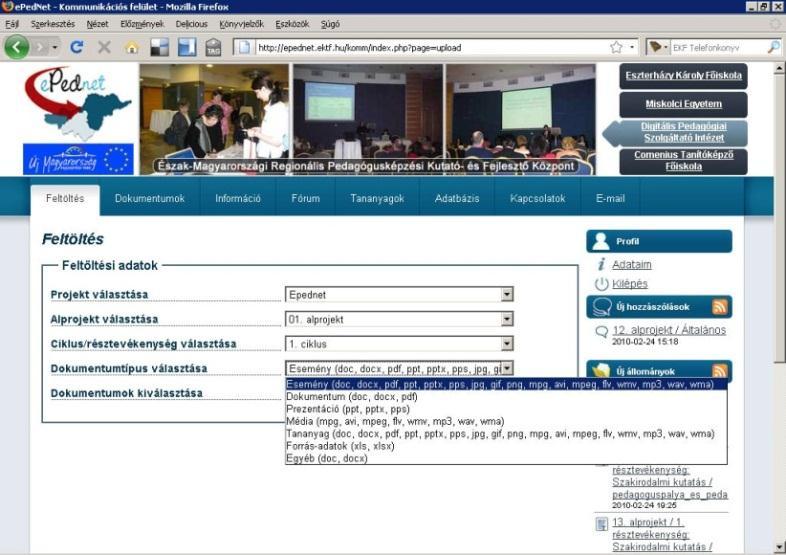
Task: Open the Eszközök menu
Action: coord(292,24)
